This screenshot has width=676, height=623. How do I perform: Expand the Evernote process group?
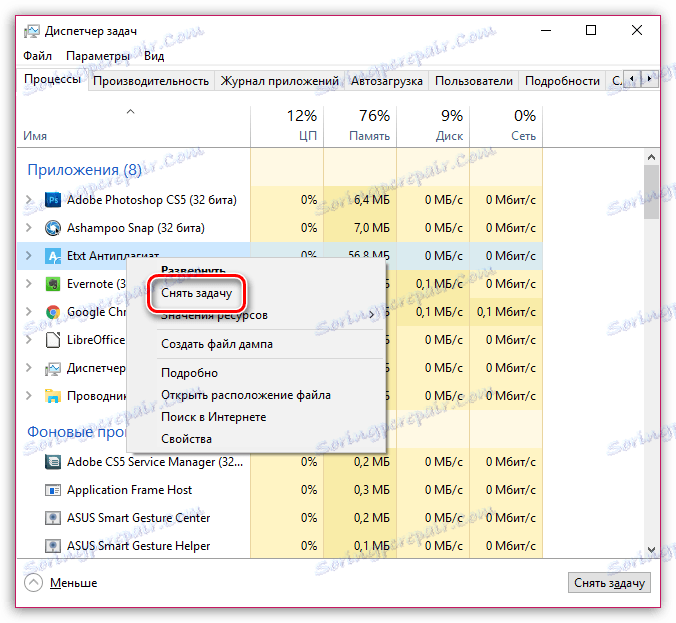29,284
